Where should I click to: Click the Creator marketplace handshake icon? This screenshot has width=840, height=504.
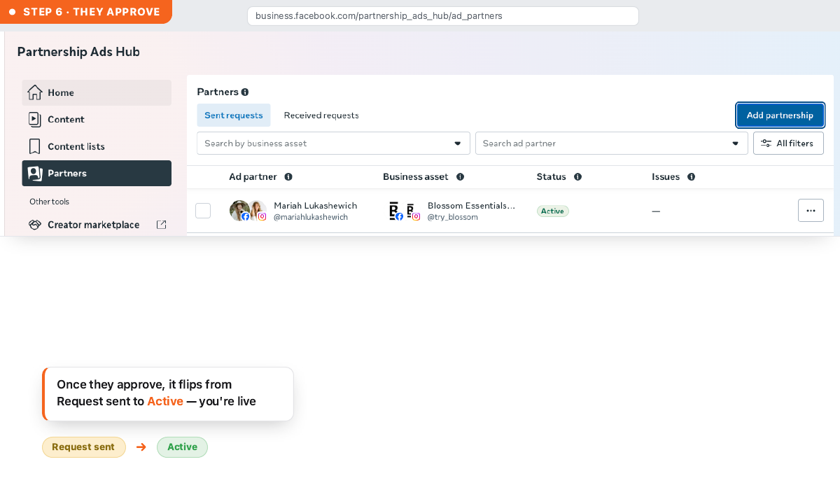point(35,225)
